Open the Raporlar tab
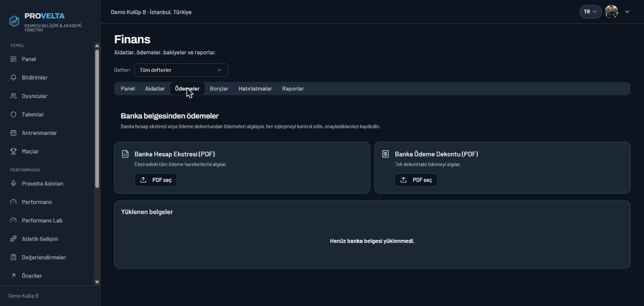The image size is (644, 306). (x=293, y=88)
